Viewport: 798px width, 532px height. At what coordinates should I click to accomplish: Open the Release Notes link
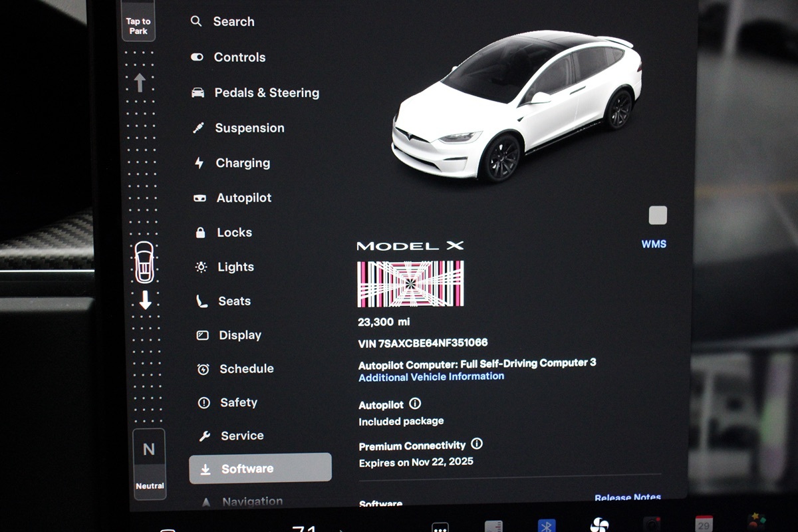[627, 497]
